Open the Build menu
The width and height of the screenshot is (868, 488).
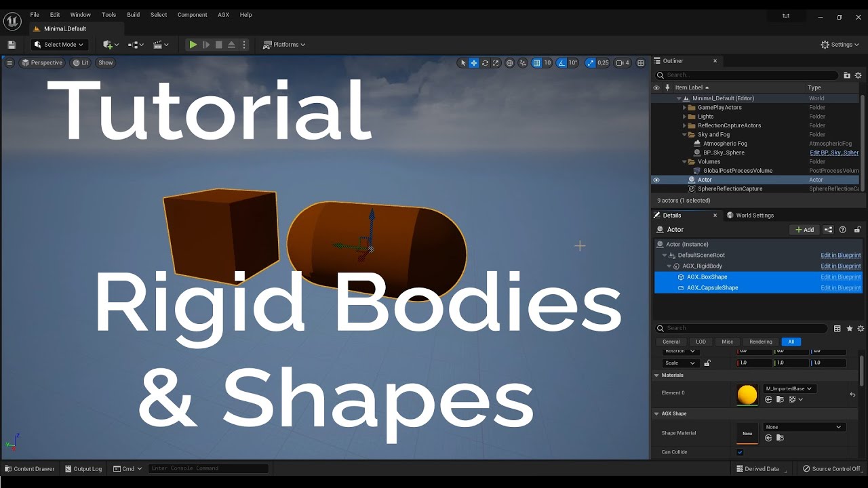click(x=134, y=14)
